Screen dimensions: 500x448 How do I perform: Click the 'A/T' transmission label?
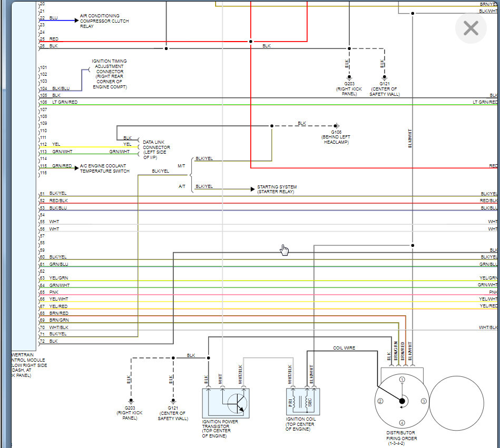coord(182,186)
